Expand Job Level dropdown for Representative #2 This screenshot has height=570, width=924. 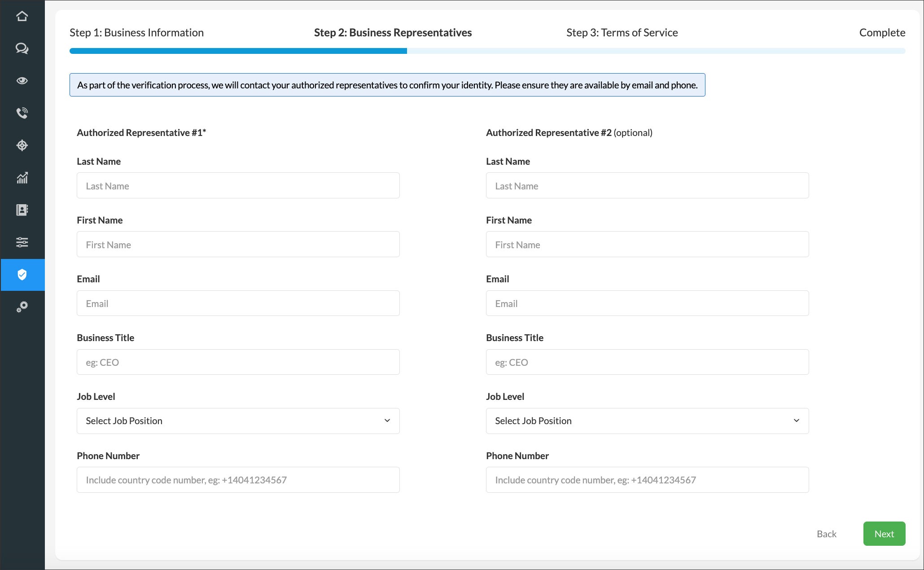[647, 421]
